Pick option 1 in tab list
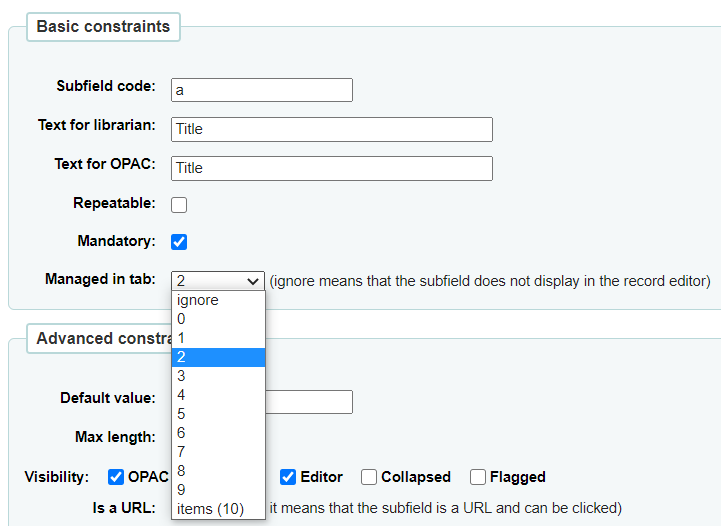Viewport: 721px width, 526px height. pos(218,338)
